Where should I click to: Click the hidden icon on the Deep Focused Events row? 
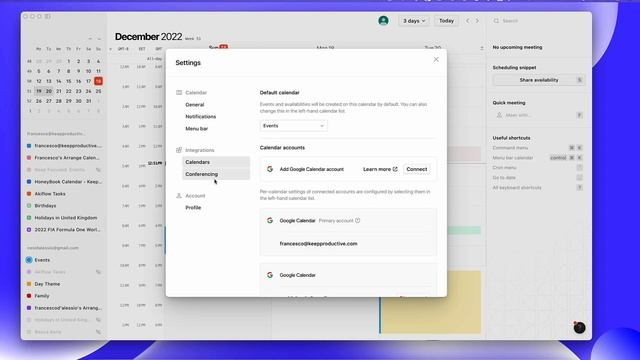tap(98, 170)
